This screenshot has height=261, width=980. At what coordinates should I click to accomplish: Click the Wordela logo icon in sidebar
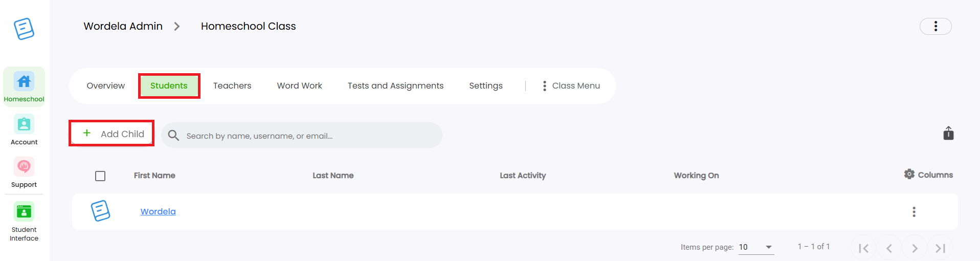[x=24, y=29]
